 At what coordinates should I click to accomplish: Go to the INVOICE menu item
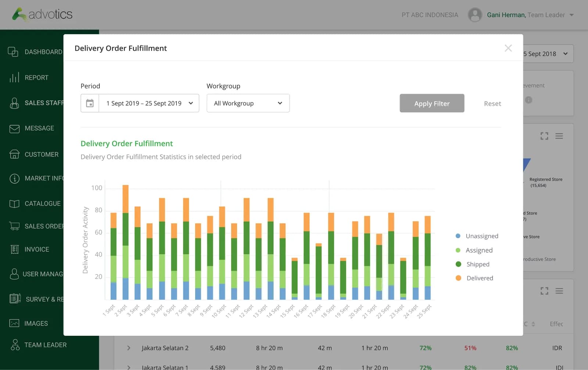pos(37,249)
